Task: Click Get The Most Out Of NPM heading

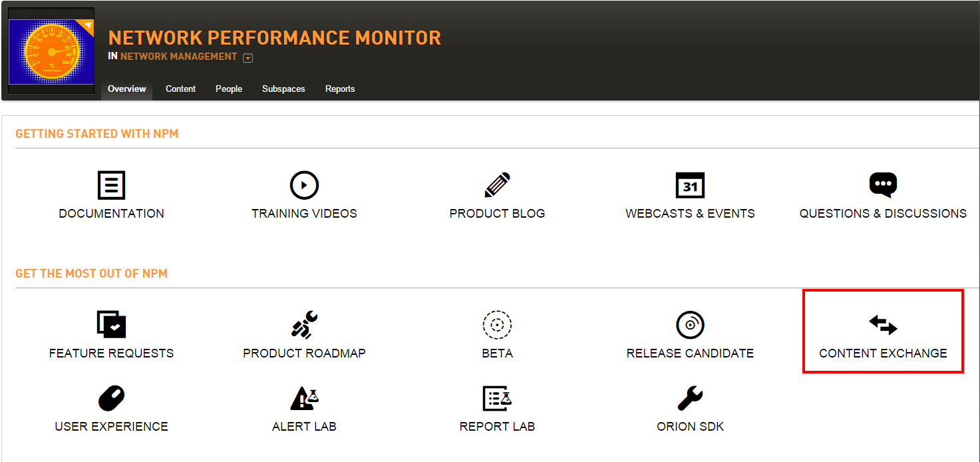Action: click(x=91, y=274)
